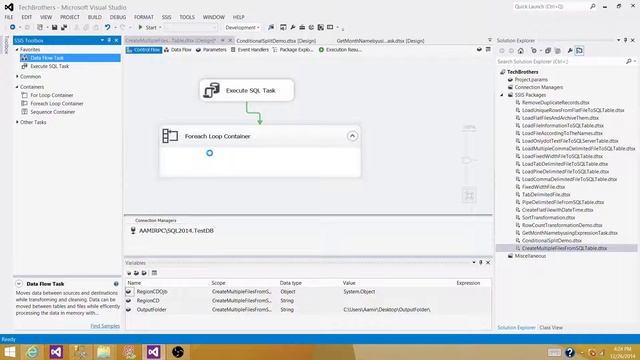This screenshot has width=640, height=360.
Task: Click the Quick Launch search box
Action: tap(550, 7)
